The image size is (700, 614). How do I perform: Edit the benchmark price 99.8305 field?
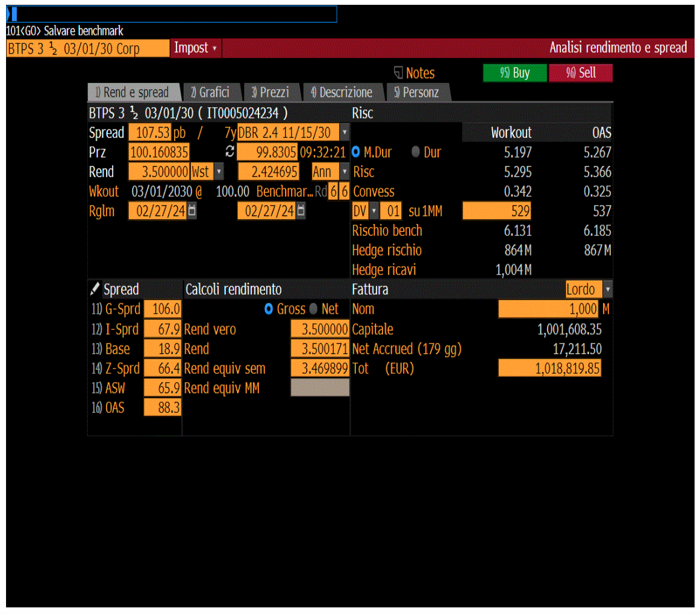(267, 152)
